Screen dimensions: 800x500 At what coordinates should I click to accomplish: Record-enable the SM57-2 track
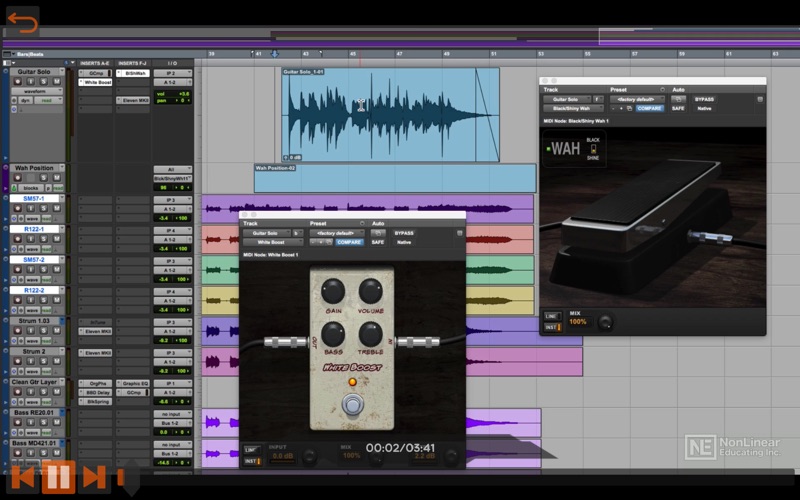[x=17, y=269]
